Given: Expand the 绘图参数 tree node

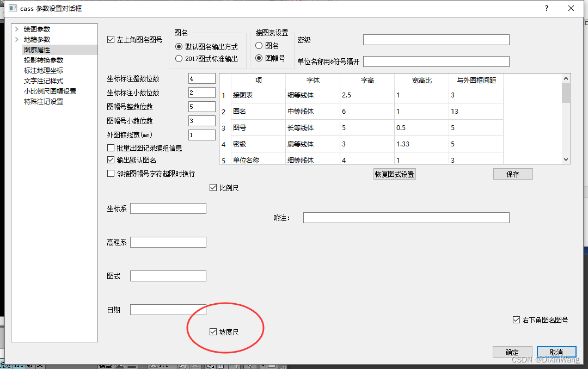Looking at the screenshot, I should point(16,29).
